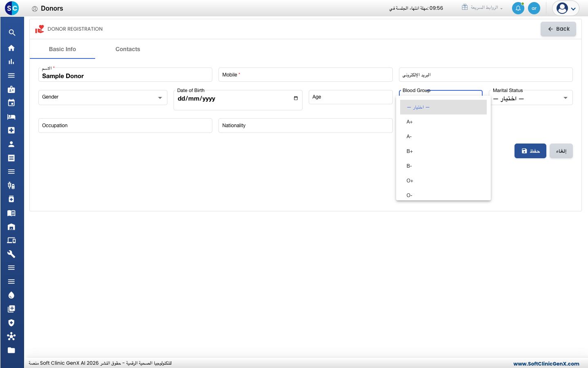Open the devices icon in sidebar

point(11,240)
